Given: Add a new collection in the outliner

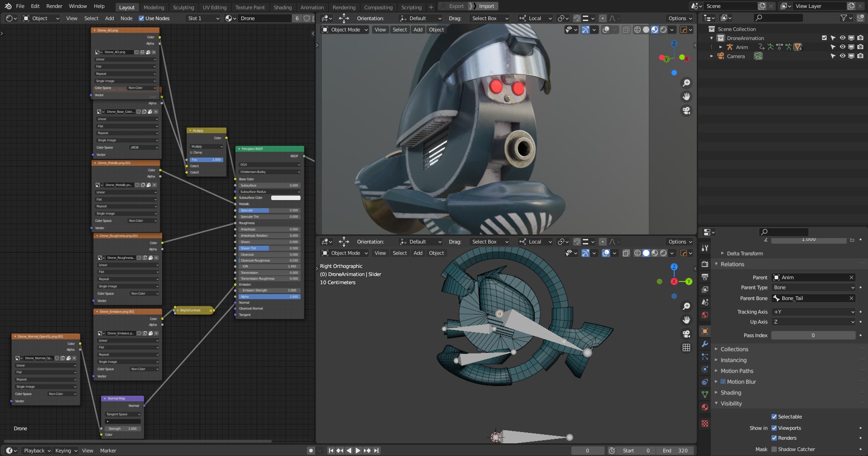Looking at the screenshot, I should [x=860, y=18].
